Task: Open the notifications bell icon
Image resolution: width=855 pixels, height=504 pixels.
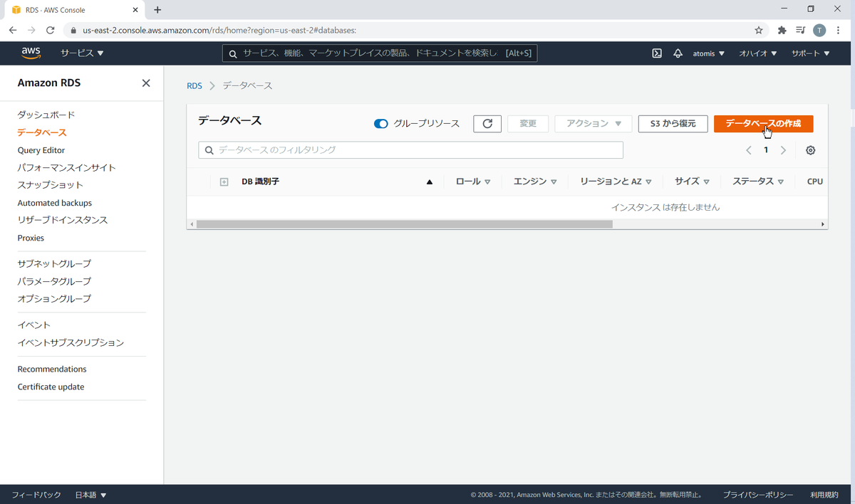Action: 678,53
